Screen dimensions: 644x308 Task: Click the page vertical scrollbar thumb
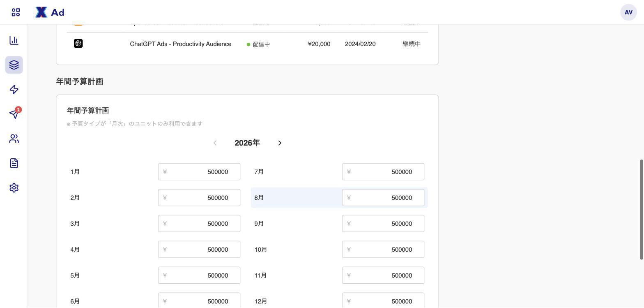click(642, 210)
